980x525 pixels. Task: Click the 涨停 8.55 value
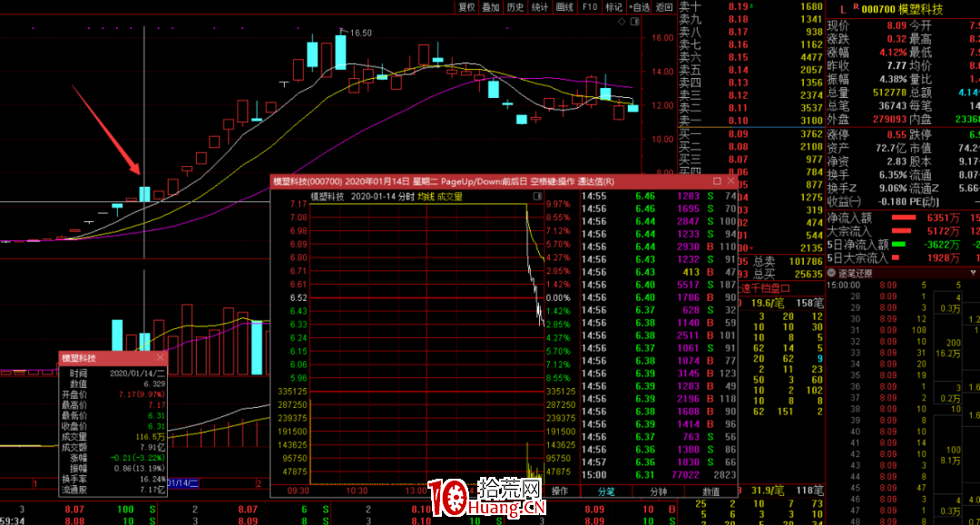897,134
